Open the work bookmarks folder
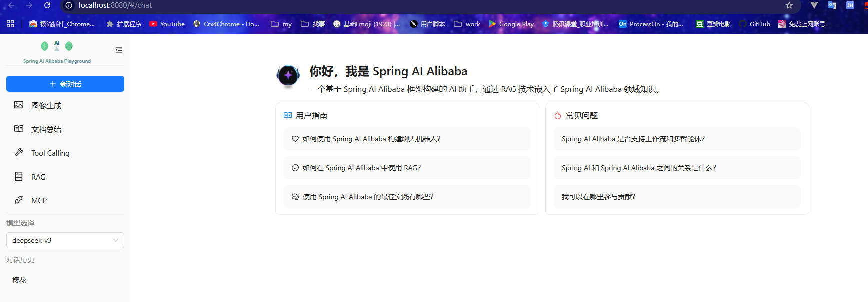The height and width of the screenshot is (302, 868). tap(467, 24)
